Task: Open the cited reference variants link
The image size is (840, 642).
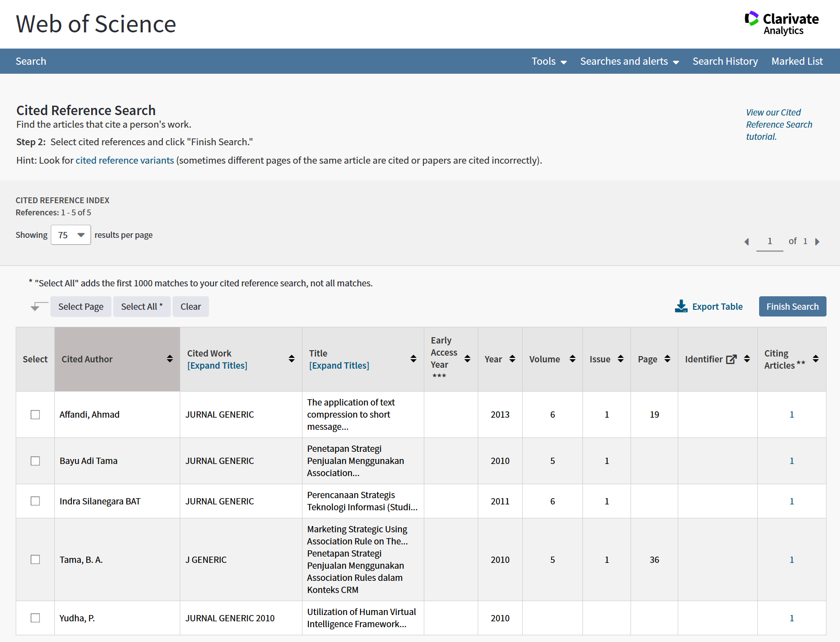Action: [124, 160]
